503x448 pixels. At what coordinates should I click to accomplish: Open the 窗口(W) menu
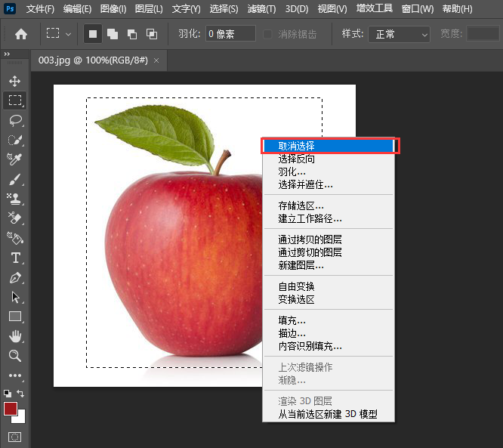point(418,8)
